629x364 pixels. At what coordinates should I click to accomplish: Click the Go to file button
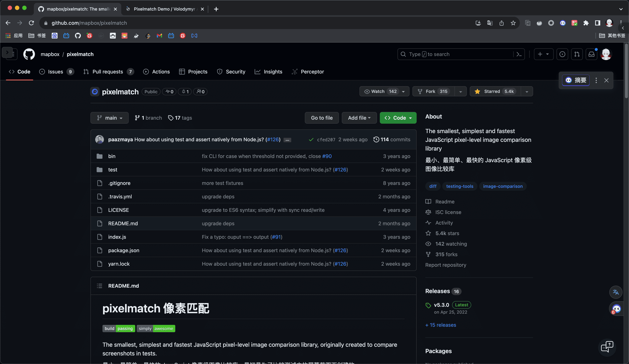point(322,118)
